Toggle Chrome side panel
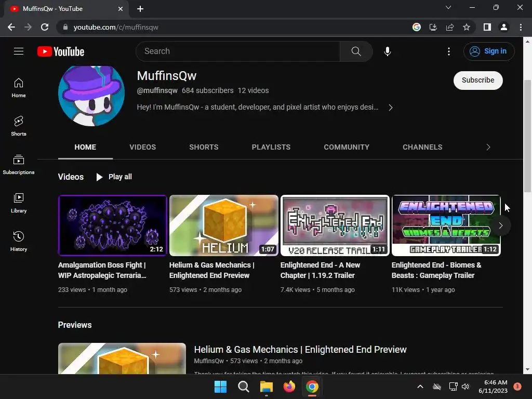The height and width of the screenshot is (399, 532). (487, 27)
